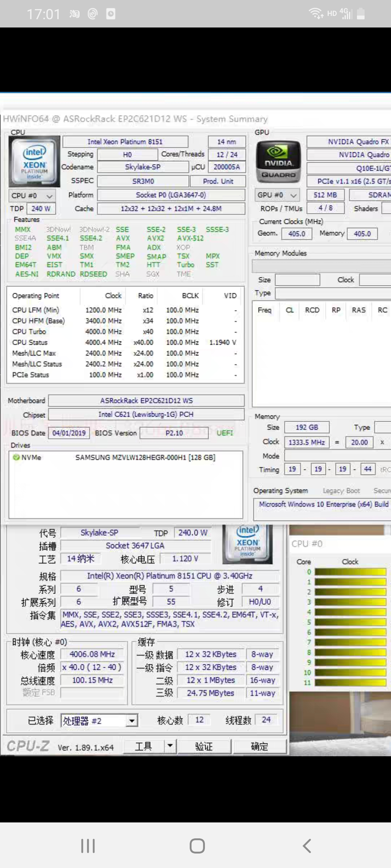Click the 12 / 24 Cores/Threads value
This screenshot has width=391, height=868.
[227, 155]
